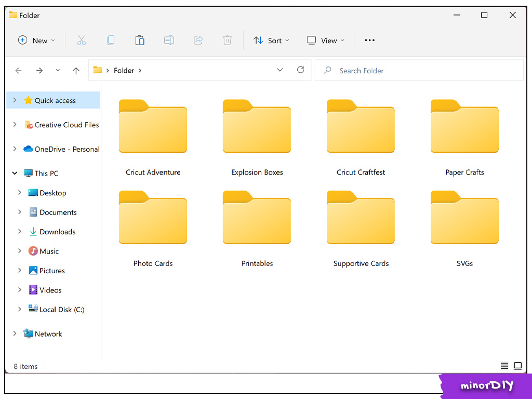Switch to large thumbnails view in status bar
The width and height of the screenshot is (532, 399).
518,366
